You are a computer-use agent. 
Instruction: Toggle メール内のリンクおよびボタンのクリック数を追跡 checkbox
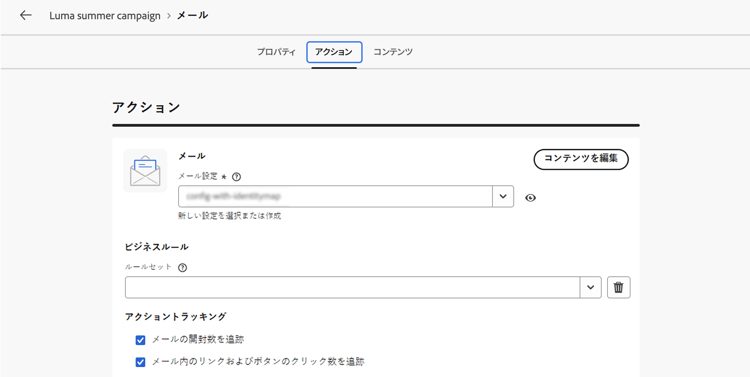point(140,362)
